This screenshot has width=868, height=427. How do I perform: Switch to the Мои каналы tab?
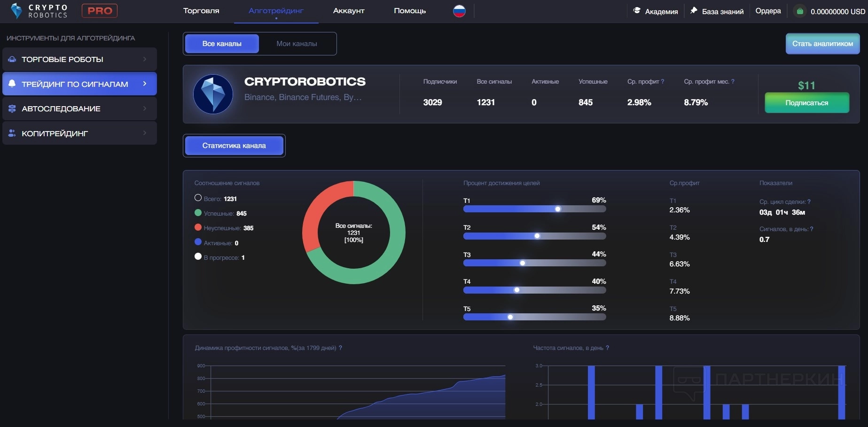[x=297, y=44]
